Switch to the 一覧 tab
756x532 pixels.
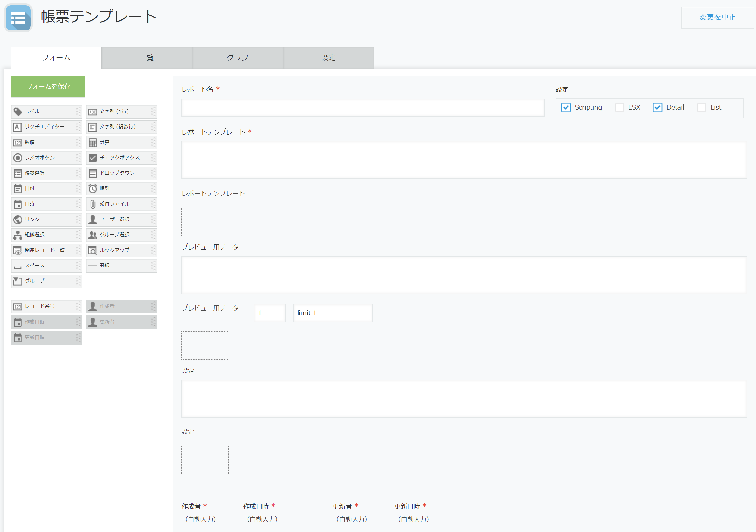pyautogui.click(x=147, y=58)
